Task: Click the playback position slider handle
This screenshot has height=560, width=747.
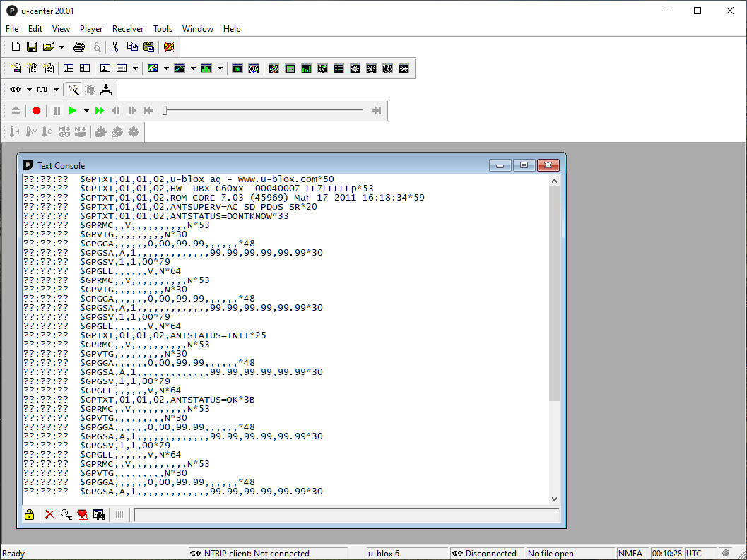Action: 165,110
